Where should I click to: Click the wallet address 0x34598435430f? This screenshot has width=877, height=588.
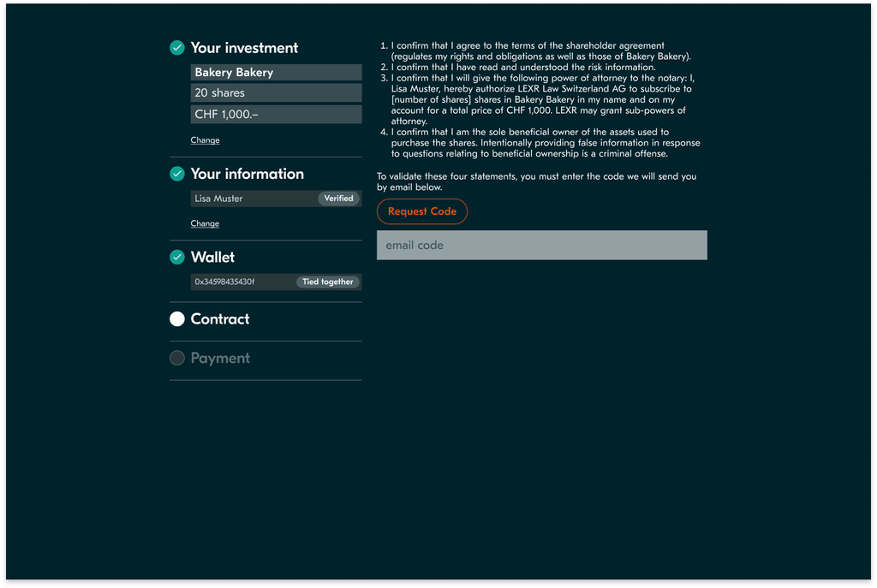pos(225,282)
